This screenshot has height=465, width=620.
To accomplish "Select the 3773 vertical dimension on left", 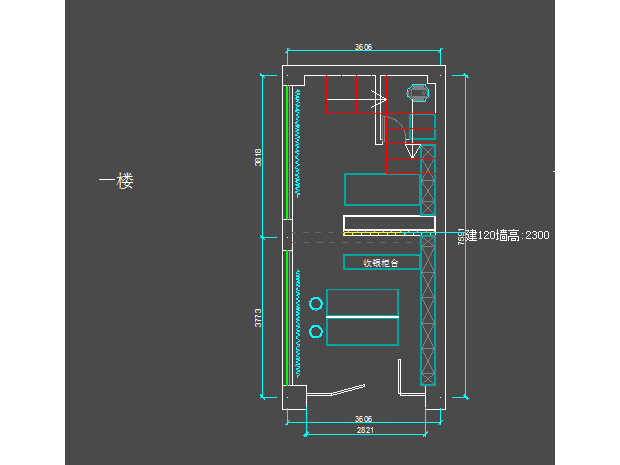I will click(258, 318).
